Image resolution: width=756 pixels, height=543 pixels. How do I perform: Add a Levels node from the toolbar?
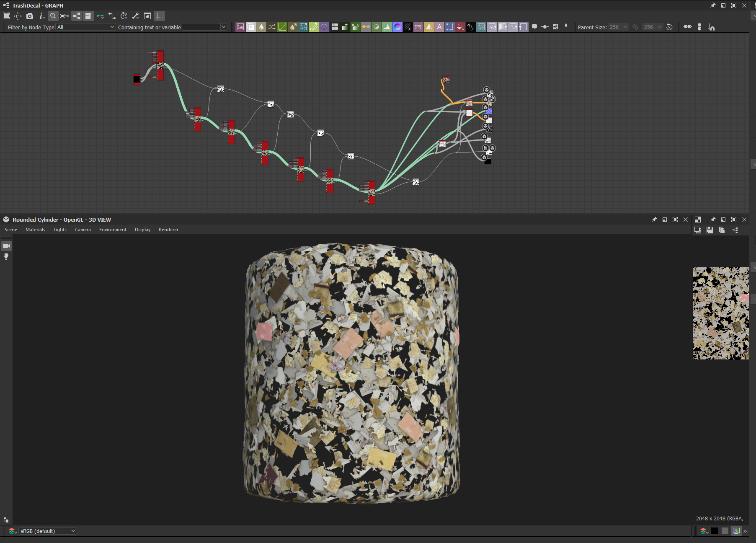[x=387, y=27]
